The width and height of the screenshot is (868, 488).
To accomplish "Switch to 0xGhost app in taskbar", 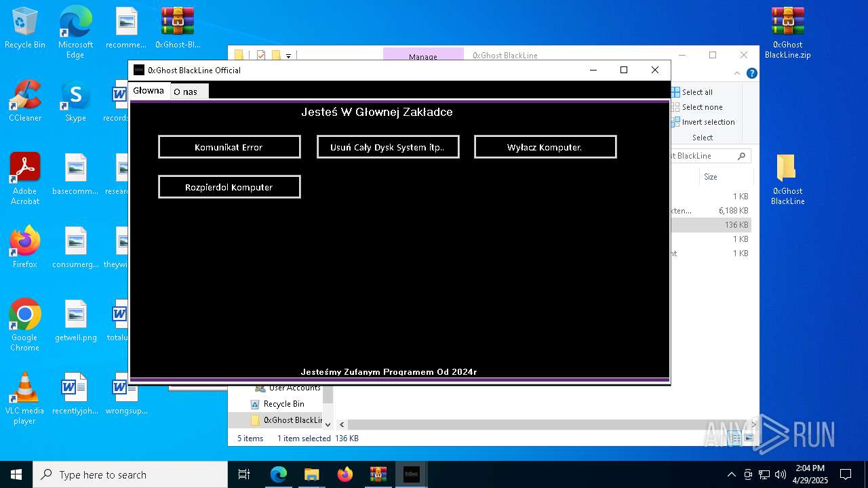I will [x=412, y=474].
